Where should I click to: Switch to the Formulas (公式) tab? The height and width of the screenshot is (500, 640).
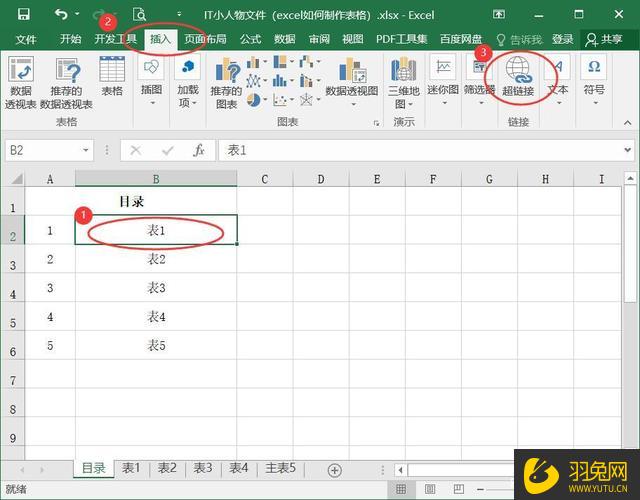(250, 39)
